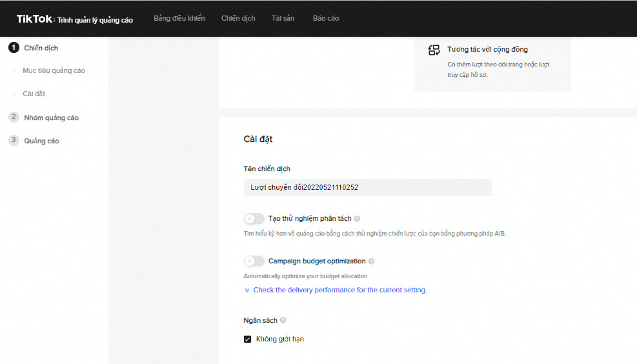Viewport: 637px width, 364px height.
Task: Click Check the delivery performance link
Action: click(x=339, y=290)
